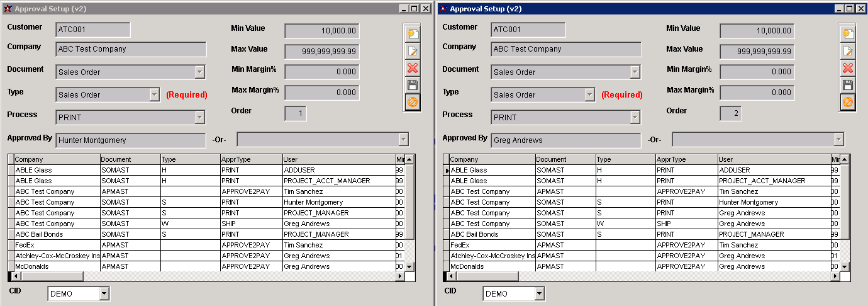Select the Hunter Montgomery user cell in Order 2 grid

(x=774, y=202)
